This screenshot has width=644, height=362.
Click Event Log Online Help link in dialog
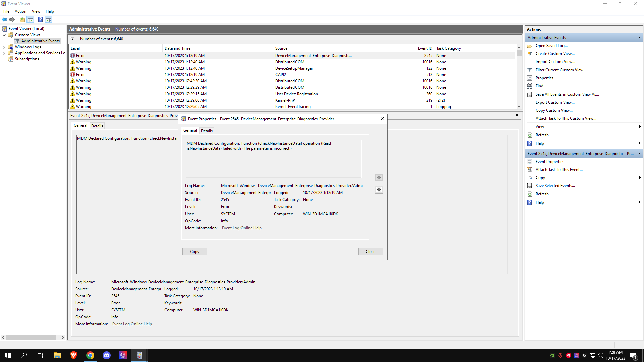coord(241,228)
